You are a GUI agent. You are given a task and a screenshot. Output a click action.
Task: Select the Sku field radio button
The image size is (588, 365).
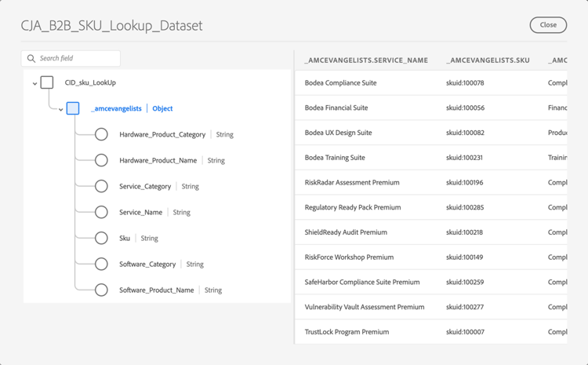pos(101,238)
